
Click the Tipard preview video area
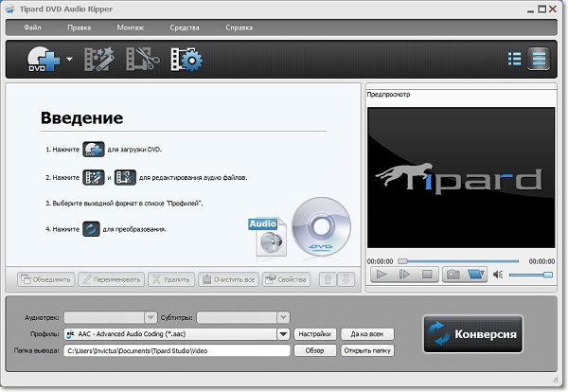[461, 177]
